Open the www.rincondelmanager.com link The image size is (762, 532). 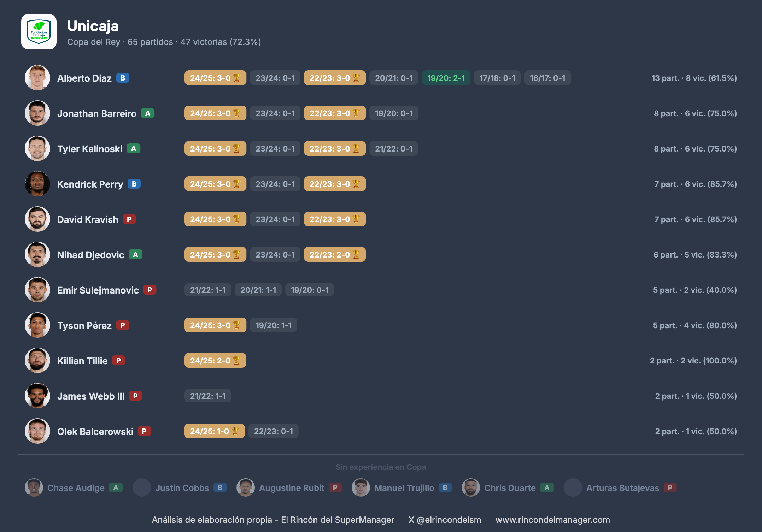tap(552, 520)
